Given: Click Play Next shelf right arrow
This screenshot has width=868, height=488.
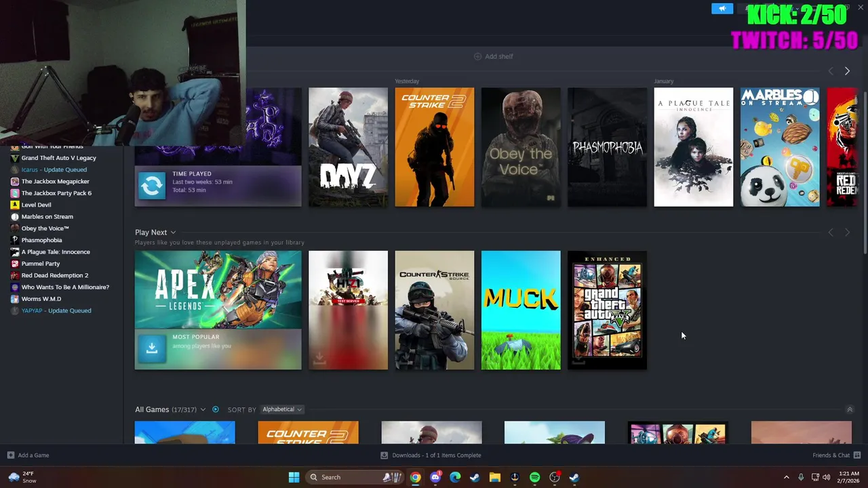Looking at the screenshot, I should 847,232.
